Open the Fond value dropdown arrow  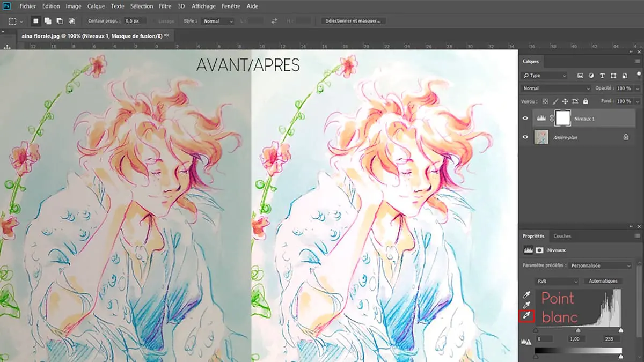(638, 101)
